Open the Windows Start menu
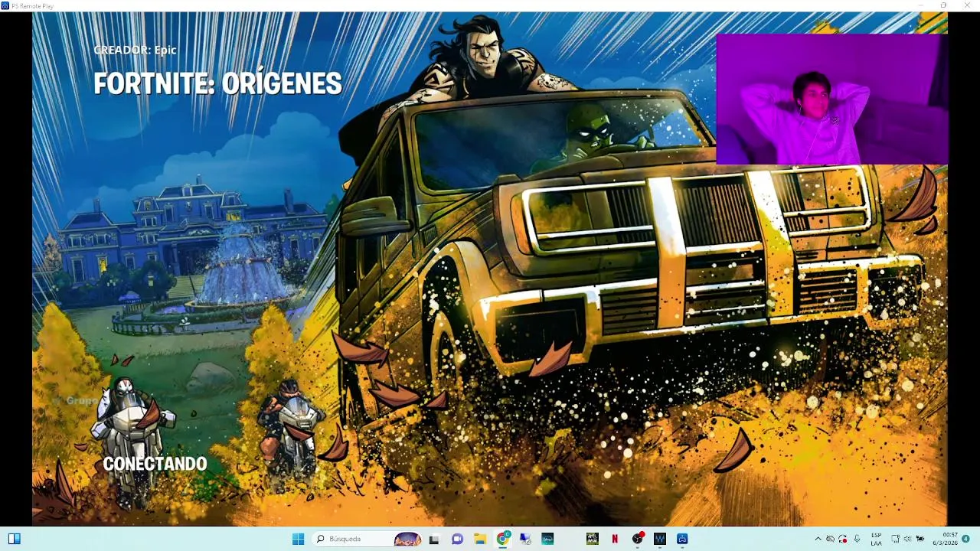The image size is (980, 551). point(298,539)
